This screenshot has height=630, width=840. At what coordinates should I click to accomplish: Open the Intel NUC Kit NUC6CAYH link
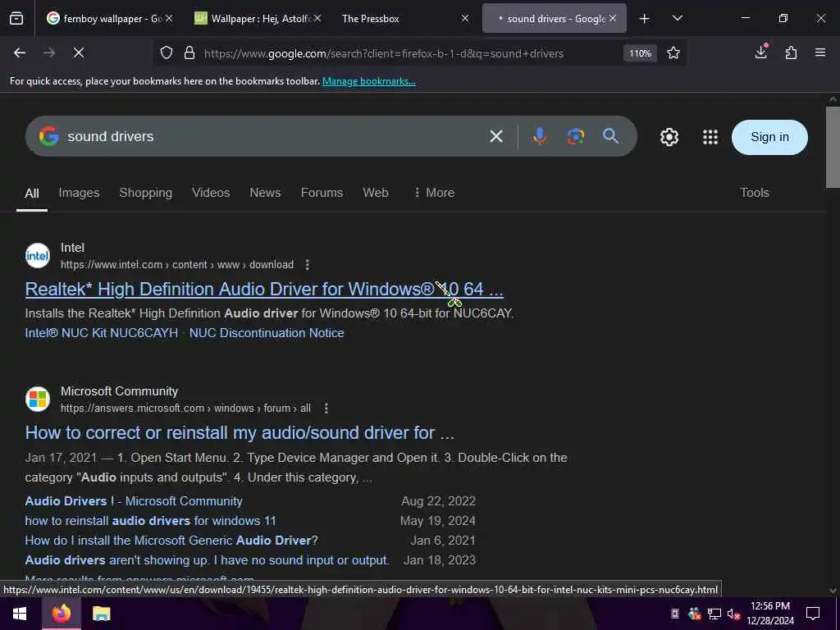coord(101,333)
